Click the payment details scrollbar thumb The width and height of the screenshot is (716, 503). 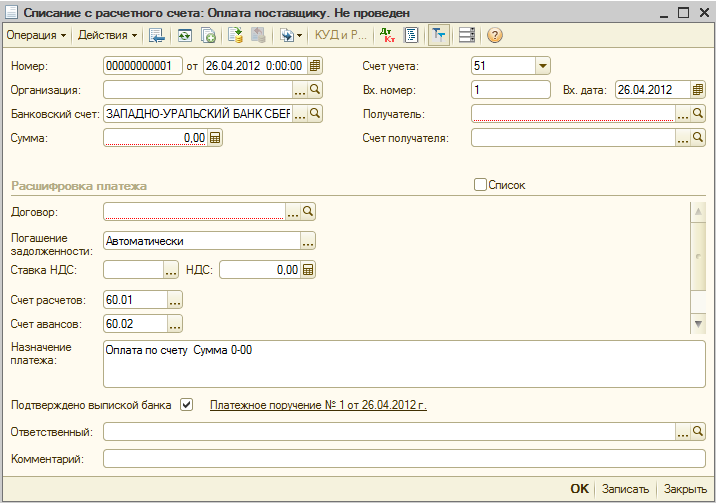(698, 256)
